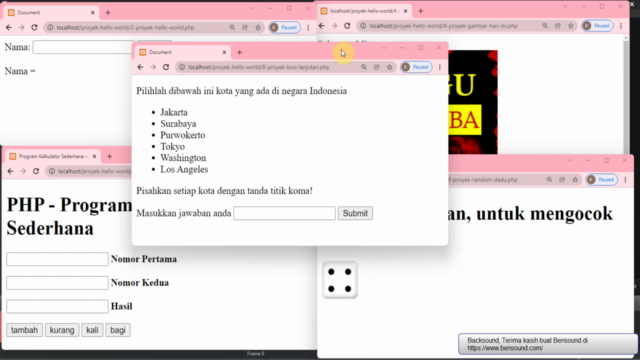Close the Program Kalkulator Sederhana tab

click(94, 156)
